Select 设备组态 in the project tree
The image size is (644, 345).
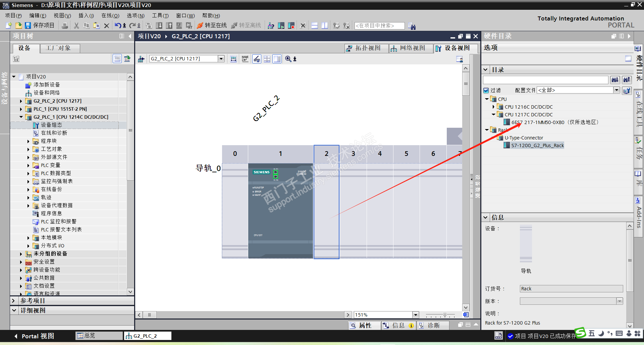51,125
